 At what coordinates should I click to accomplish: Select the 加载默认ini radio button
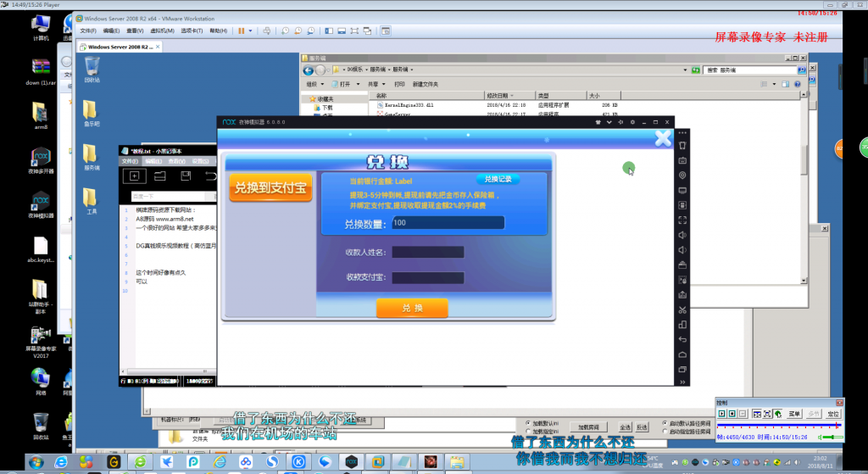coord(528,423)
